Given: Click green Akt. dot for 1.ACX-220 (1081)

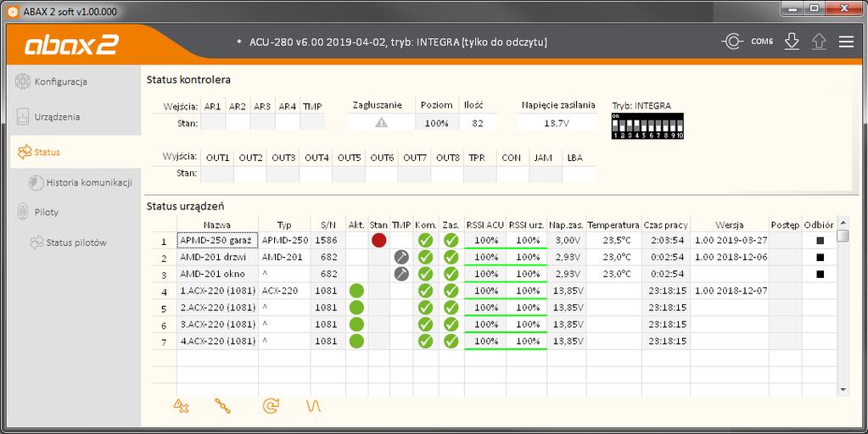Looking at the screenshot, I should pyautogui.click(x=357, y=291).
